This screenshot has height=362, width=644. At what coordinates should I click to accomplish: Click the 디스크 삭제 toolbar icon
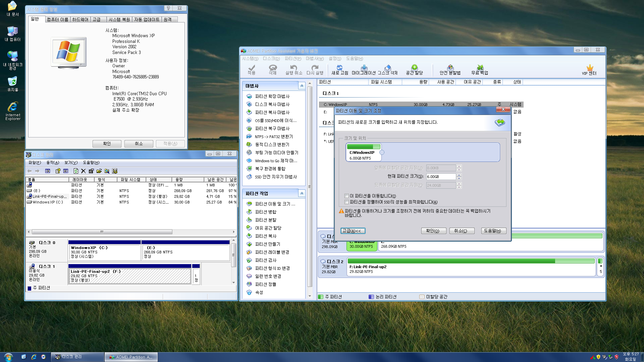pyautogui.click(x=388, y=70)
